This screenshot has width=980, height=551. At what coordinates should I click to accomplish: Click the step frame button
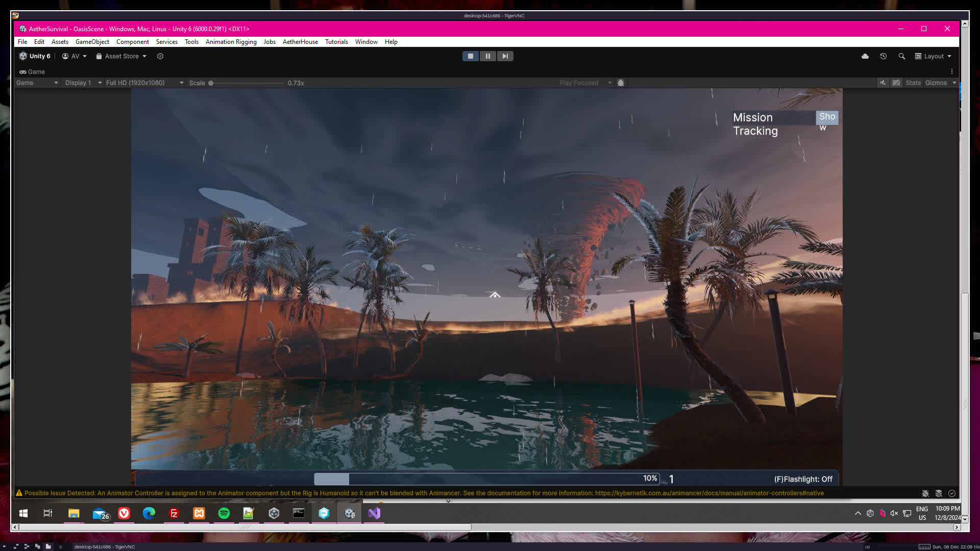pyautogui.click(x=505, y=56)
